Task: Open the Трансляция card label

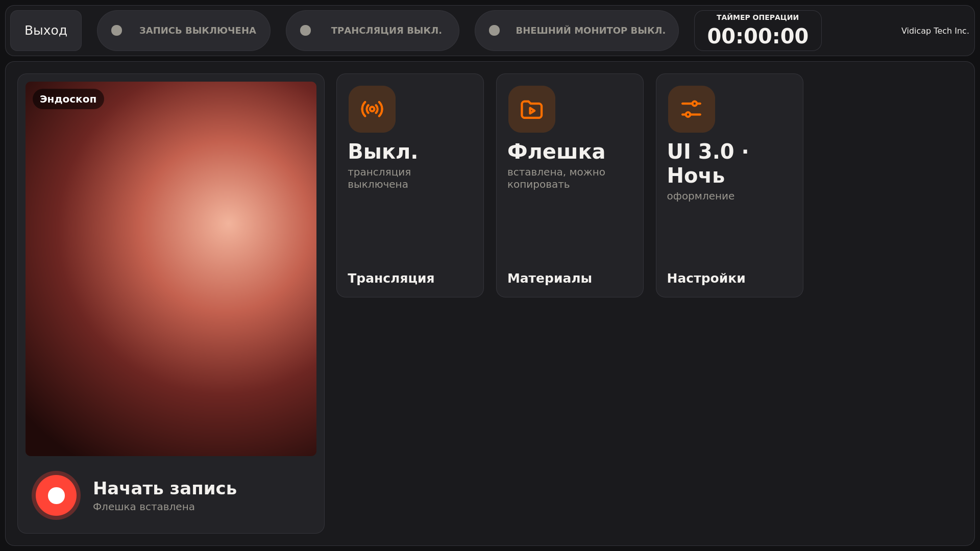Action: pyautogui.click(x=391, y=278)
